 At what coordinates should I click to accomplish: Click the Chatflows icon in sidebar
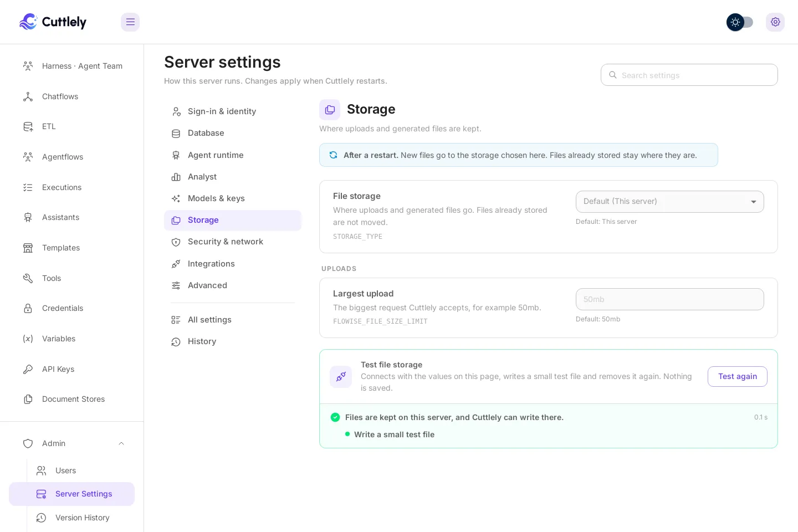coord(28,96)
